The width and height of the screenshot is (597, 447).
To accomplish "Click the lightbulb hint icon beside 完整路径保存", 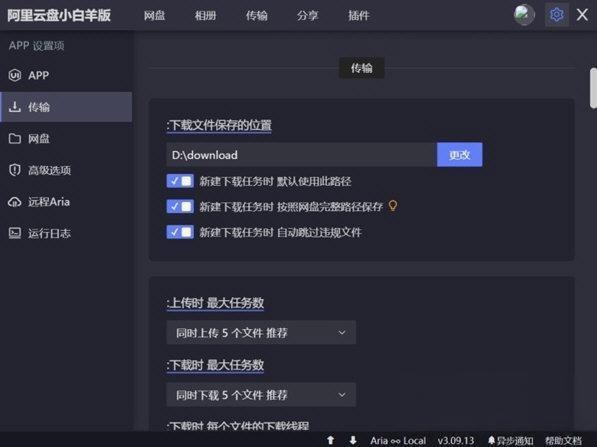I will [393, 206].
